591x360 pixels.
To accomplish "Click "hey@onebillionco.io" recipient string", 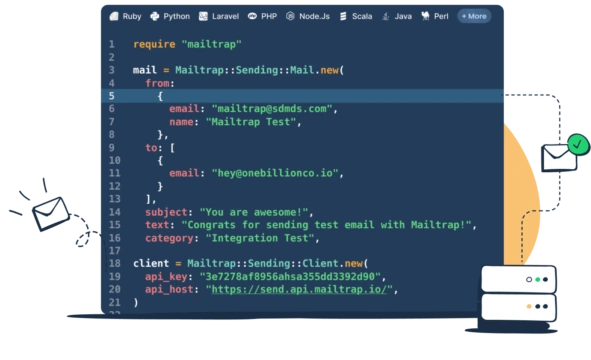I will tap(275, 173).
